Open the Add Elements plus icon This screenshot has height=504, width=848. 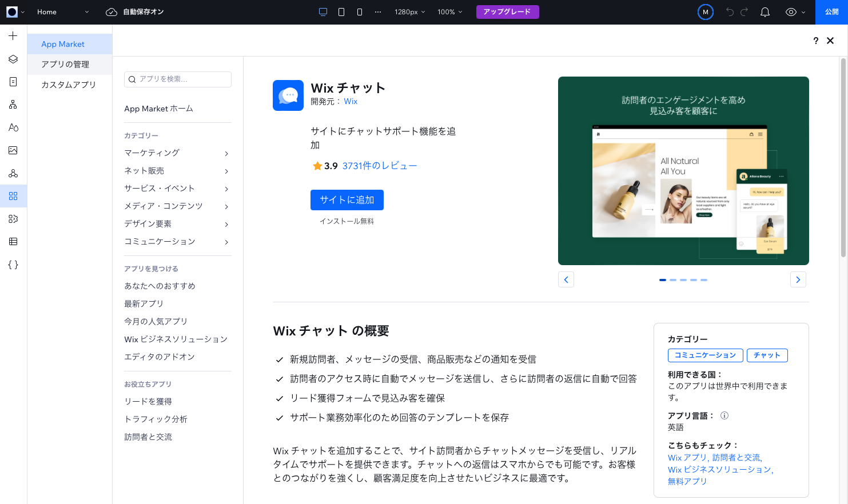[13, 36]
